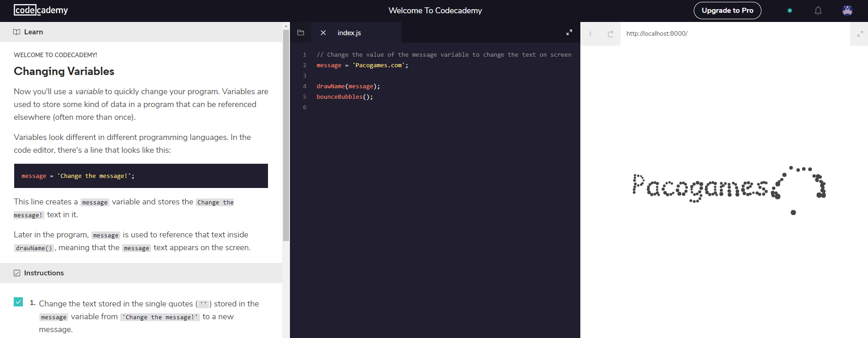Toggle the step 1 completion checkbox

18,302
